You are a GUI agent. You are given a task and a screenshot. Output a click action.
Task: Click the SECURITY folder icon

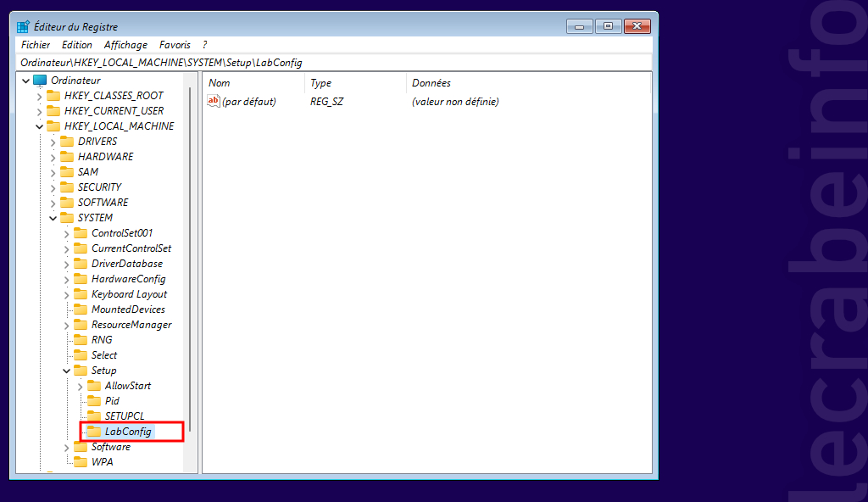pos(67,187)
